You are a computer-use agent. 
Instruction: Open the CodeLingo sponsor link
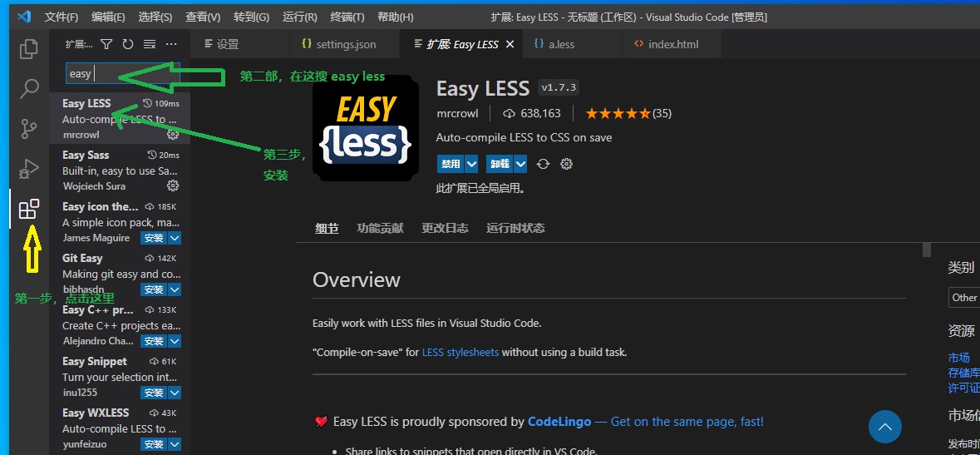click(559, 422)
